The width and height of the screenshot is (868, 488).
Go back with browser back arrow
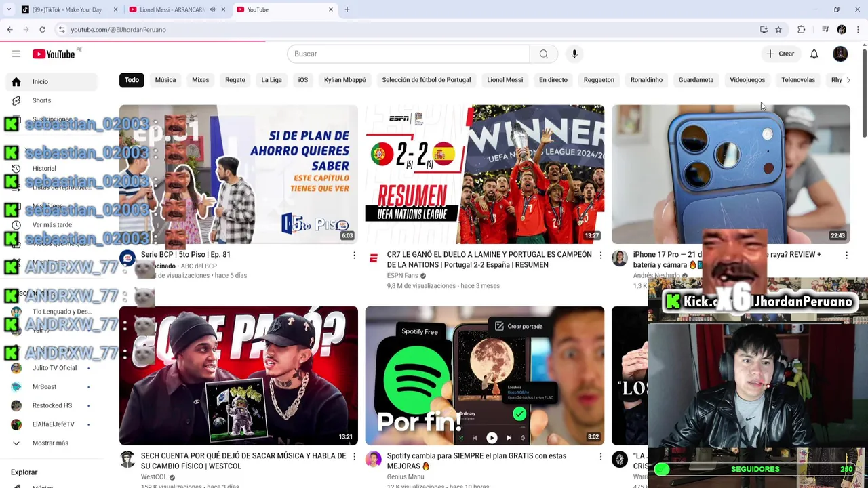tap(10, 29)
